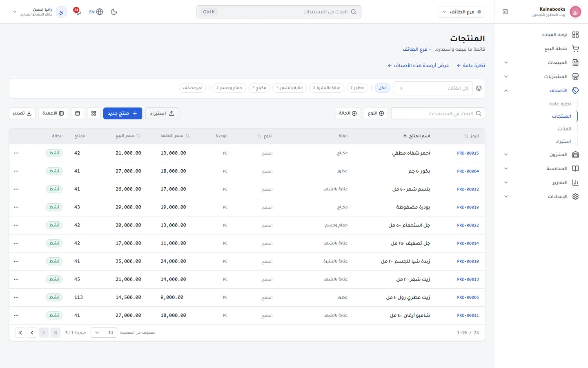The width and height of the screenshot is (588, 368).
Task: Switch to grid view icon
Action: tap(94, 113)
